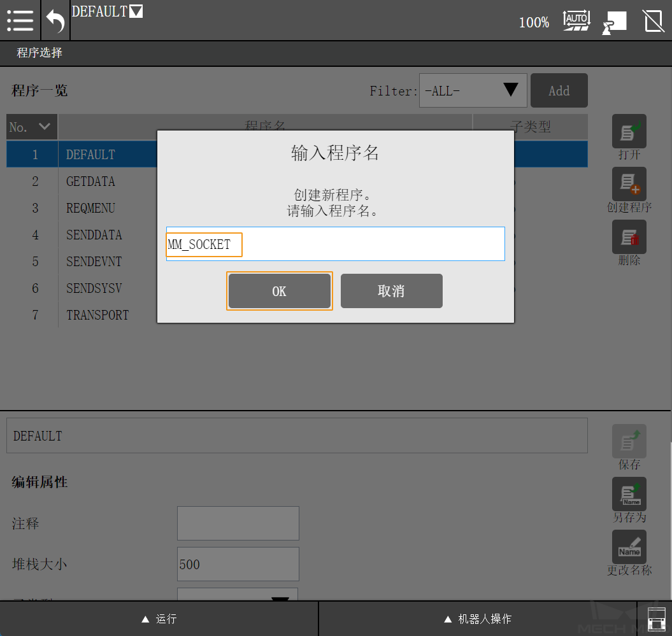Click the 子类型 column header
672x636 pixels.
(530, 127)
